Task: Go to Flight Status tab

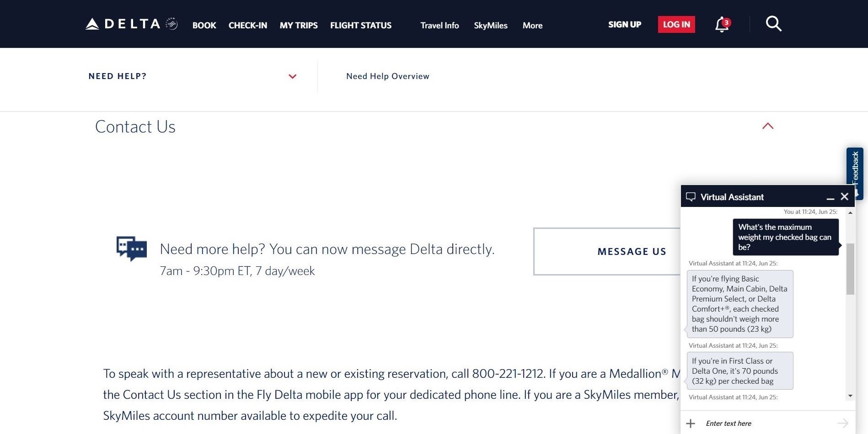Action: 361,26
